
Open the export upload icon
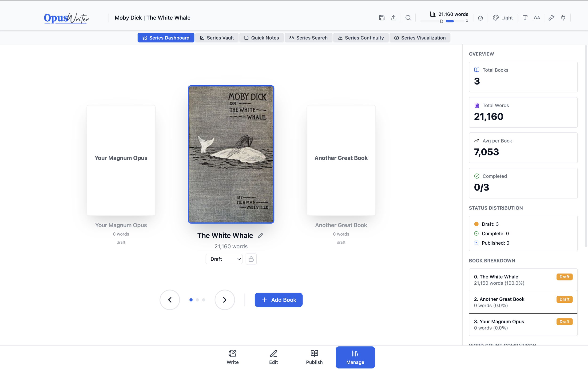393,18
